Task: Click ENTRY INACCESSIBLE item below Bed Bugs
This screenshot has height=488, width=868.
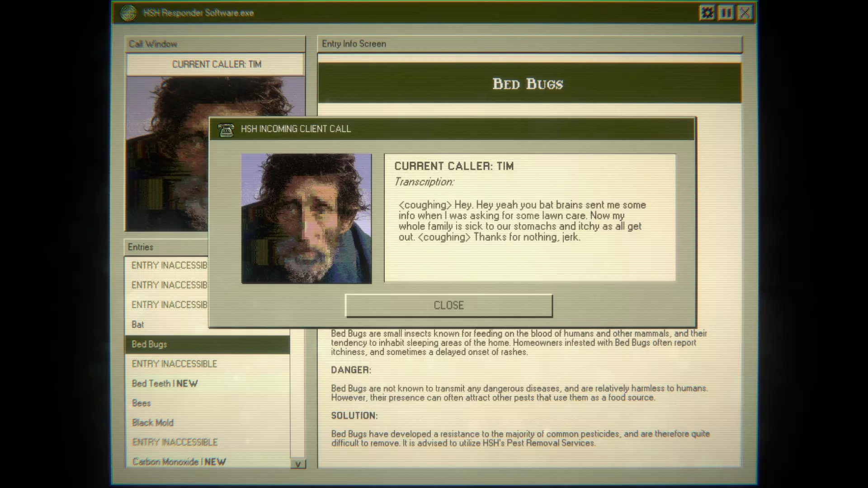Action: 174,364
